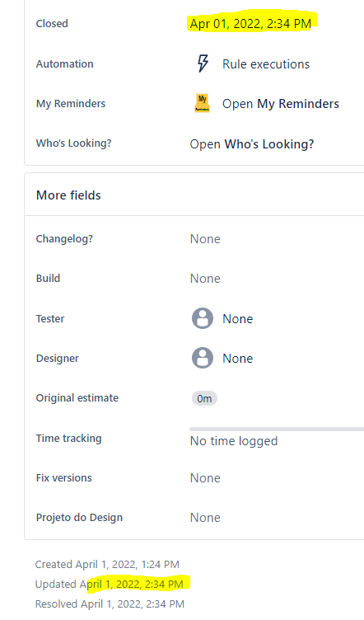The width and height of the screenshot is (364, 620).
Task: Edit the Build field value
Action: click(x=205, y=279)
